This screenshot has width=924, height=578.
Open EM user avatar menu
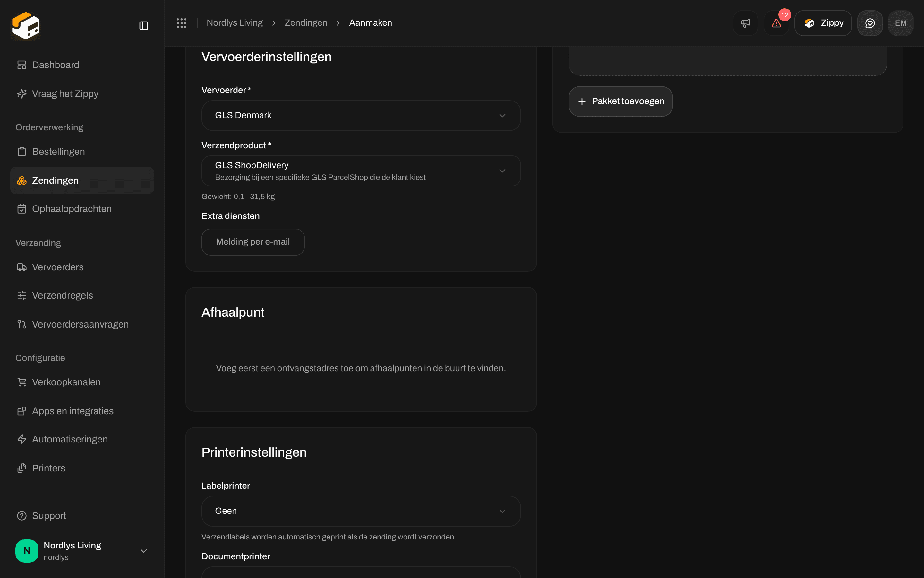click(x=901, y=23)
